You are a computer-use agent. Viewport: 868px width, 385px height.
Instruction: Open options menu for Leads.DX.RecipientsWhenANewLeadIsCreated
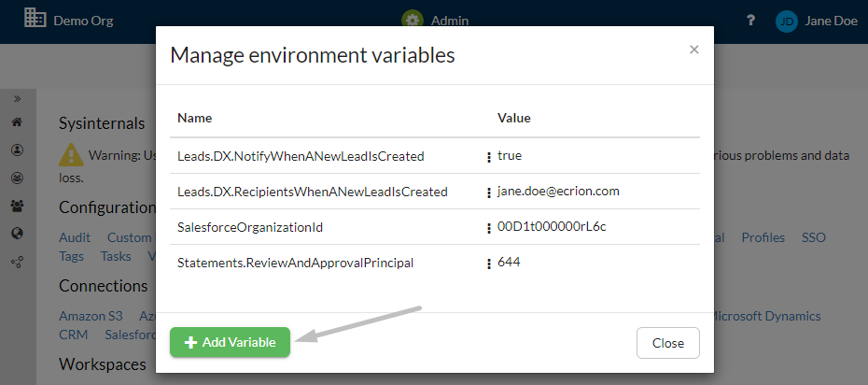[489, 192]
